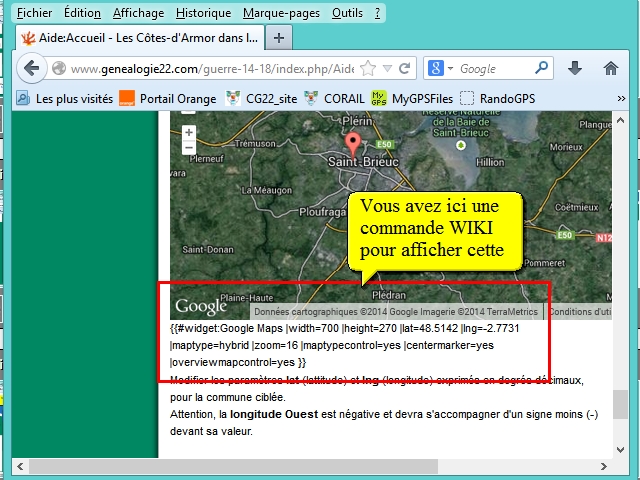Click inside the address bar URL
640x480 pixels.
[x=212, y=69]
